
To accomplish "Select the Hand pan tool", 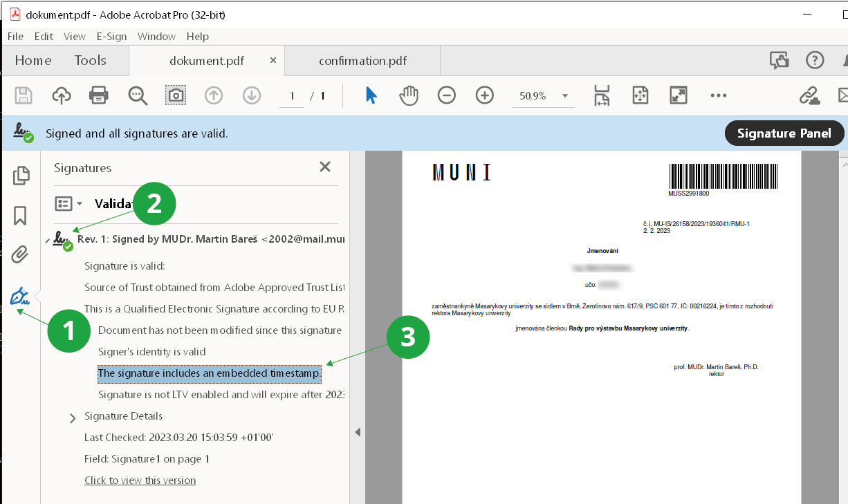I will pos(409,95).
